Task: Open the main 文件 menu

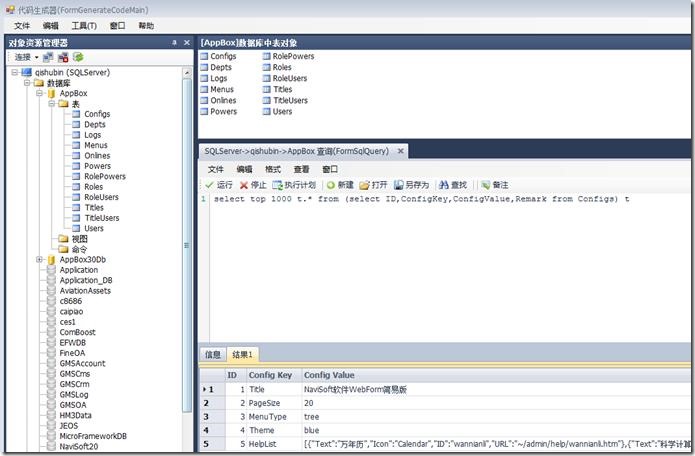Action: [x=22, y=26]
